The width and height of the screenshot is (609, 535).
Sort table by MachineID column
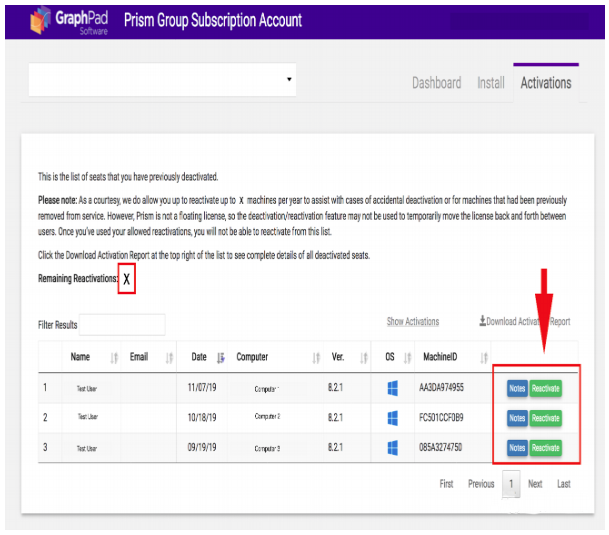453,357
